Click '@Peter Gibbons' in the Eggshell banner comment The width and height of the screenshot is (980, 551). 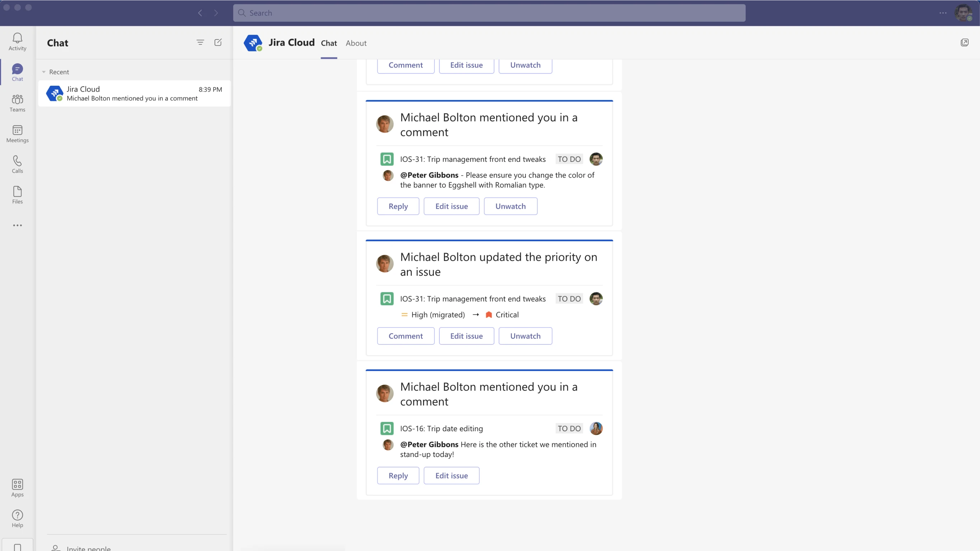click(x=429, y=175)
